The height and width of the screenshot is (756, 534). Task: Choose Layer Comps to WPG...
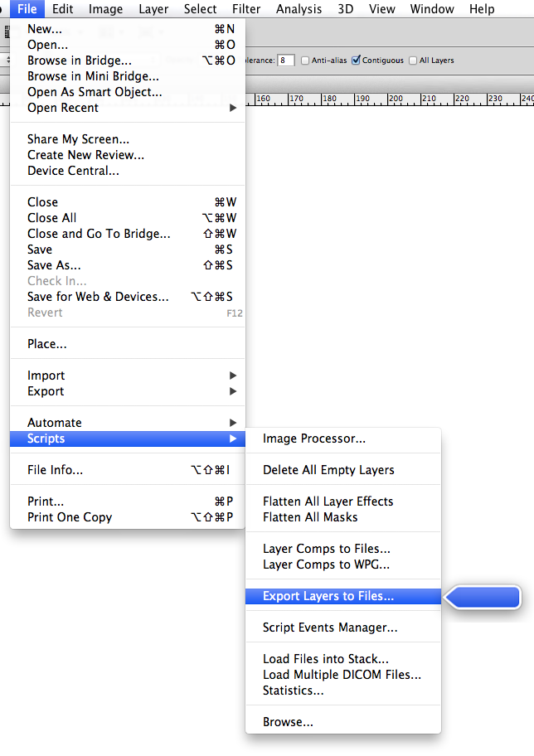tap(343, 565)
